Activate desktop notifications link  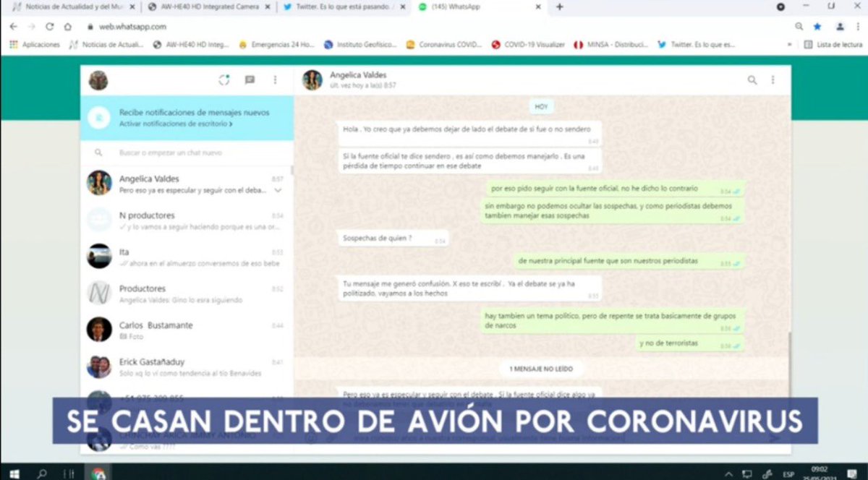pos(176,124)
